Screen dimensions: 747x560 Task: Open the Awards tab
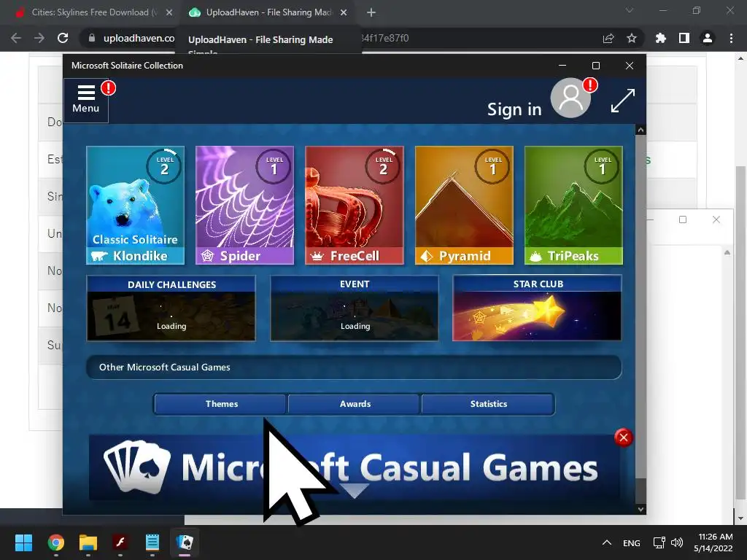[x=355, y=404]
